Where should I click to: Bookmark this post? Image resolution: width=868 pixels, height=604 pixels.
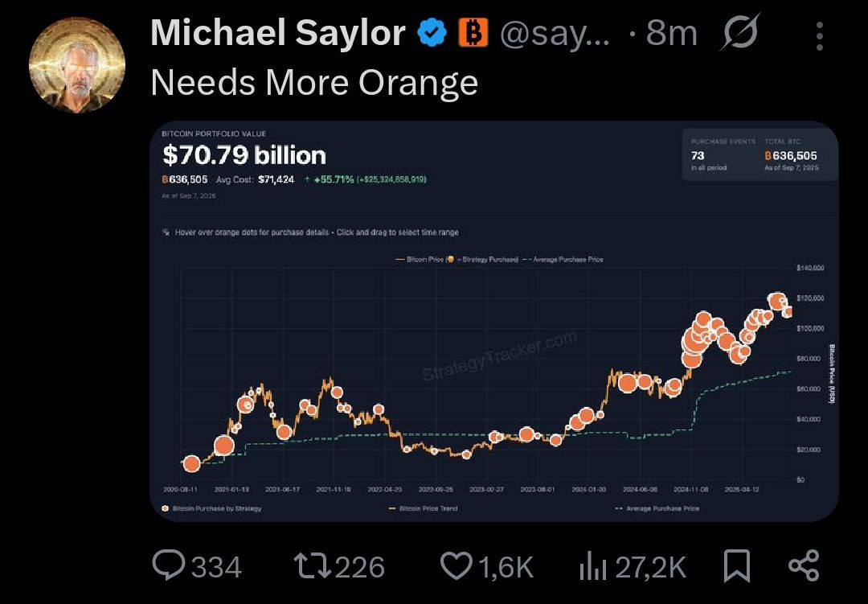click(737, 565)
